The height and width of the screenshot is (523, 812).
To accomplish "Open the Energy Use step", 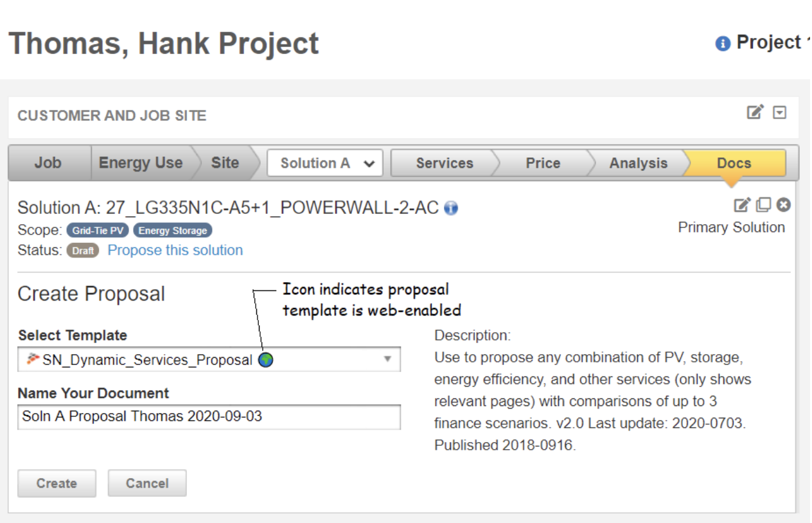I will click(140, 163).
